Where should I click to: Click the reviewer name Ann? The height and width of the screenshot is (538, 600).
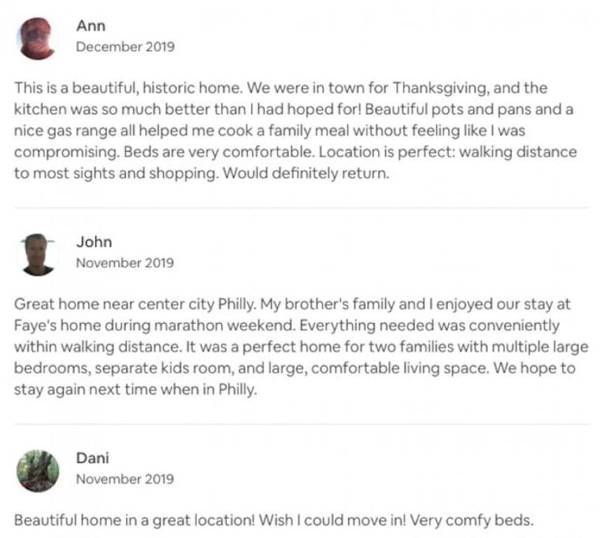pyautogui.click(x=91, y=26)
